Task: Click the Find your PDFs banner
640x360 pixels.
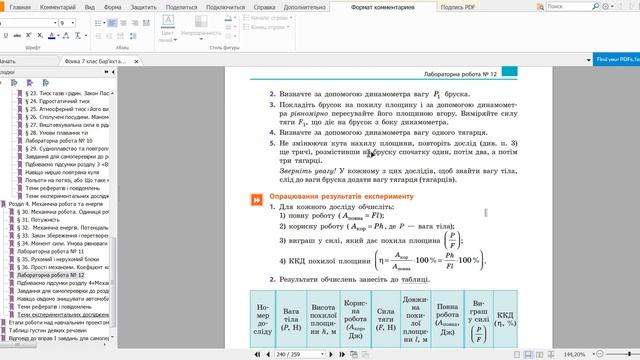Action: (616, 60)
